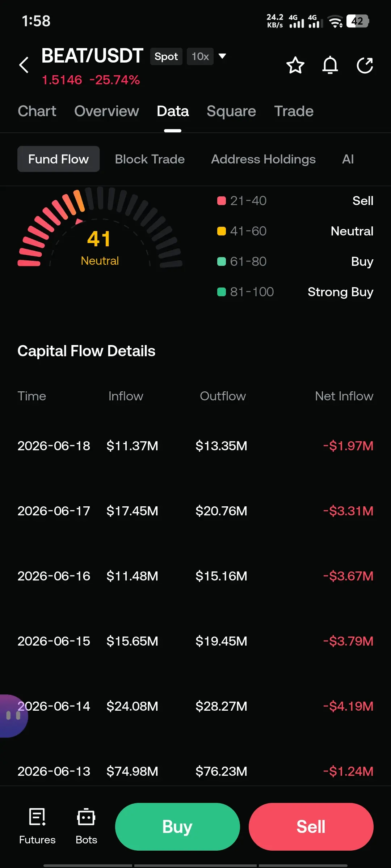391x868 pixels.
Task: Select the Spot mode tag
Action: click(x=166, y=56)
